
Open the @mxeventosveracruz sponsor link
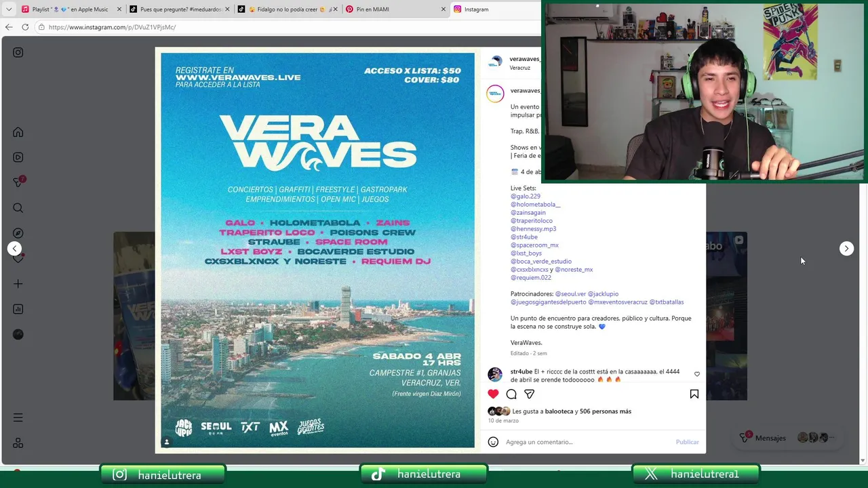click(618, 302)
